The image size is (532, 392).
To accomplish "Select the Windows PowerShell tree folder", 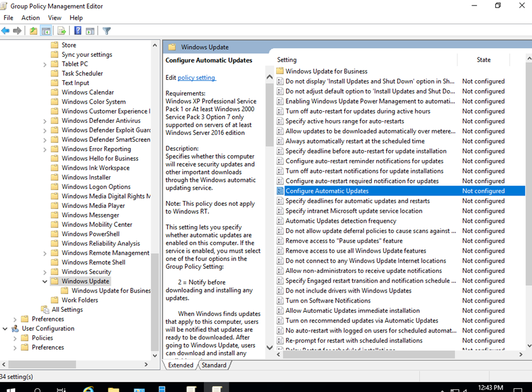I will (90, 234).
